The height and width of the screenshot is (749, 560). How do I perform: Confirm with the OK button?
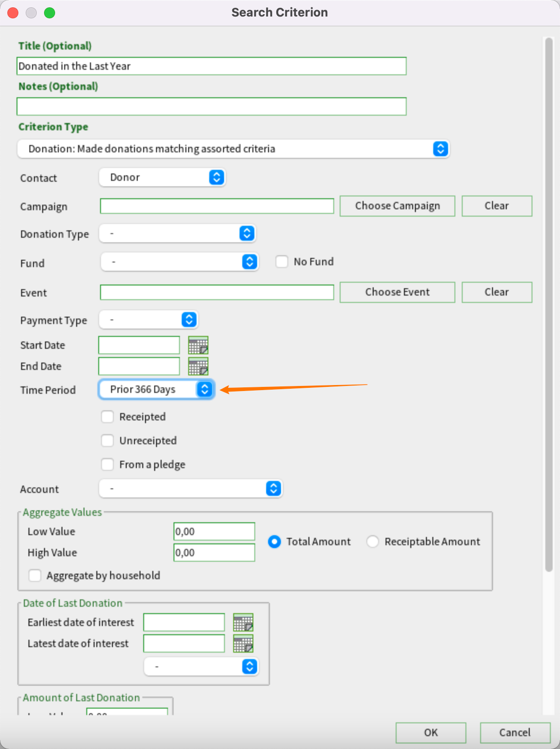(x=431, y=733)
